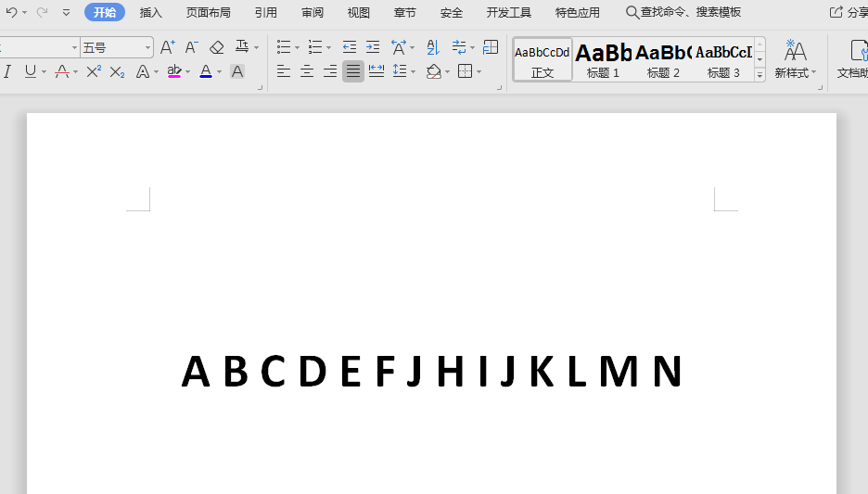Click the sort A-Z icon

(433, 47)
